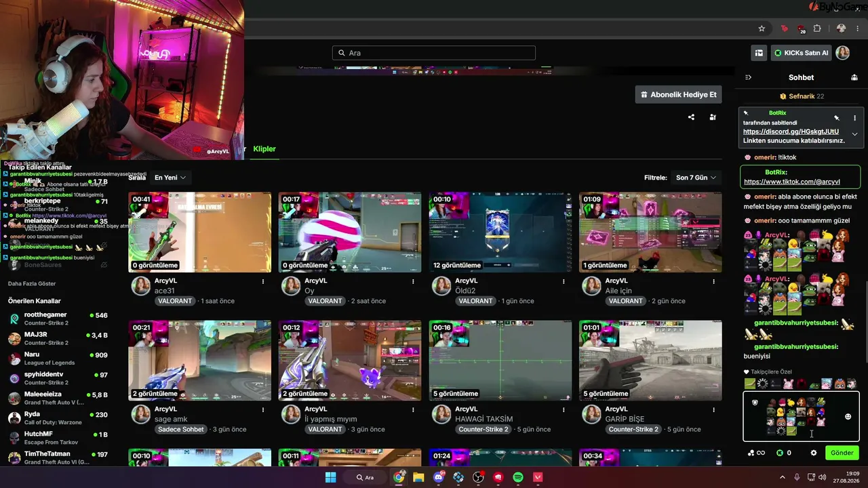Click the Sefnarik top gifter name
This screenshot has width=868, height=488.
coord(802,96)
